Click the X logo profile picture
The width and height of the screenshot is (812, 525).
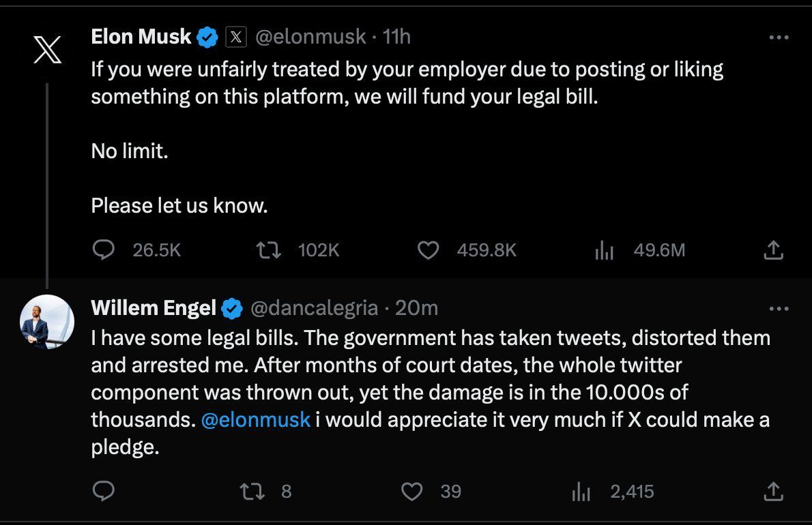pos(47,50)
